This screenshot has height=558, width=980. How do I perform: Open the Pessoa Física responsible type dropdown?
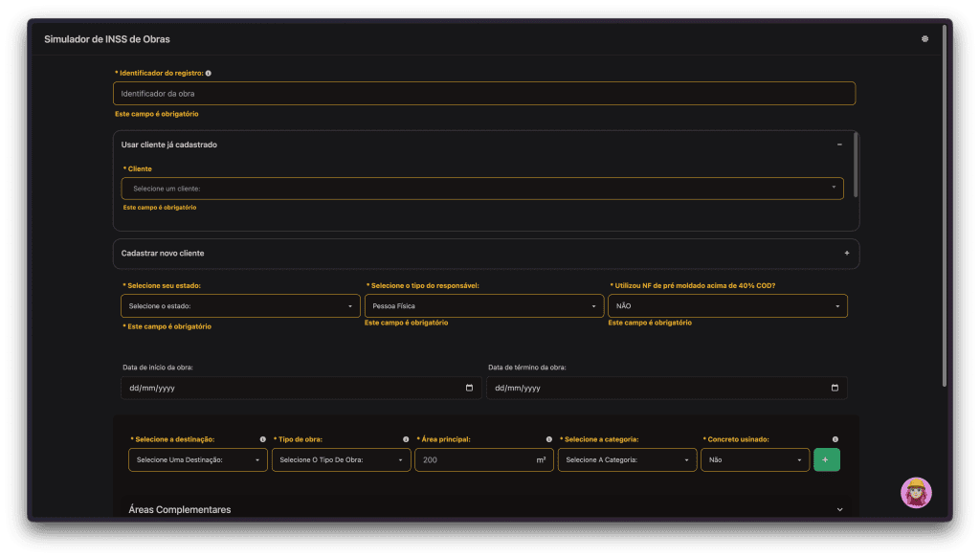483,306
